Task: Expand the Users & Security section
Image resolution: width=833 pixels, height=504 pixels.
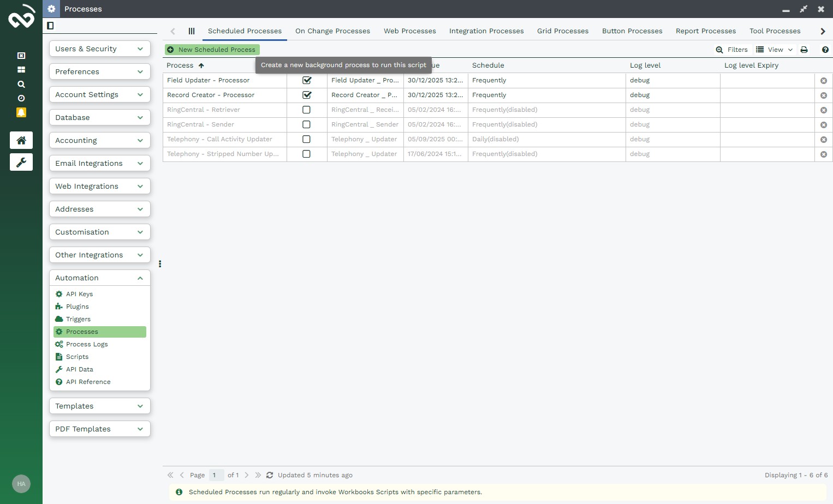Action: tap(99, 49)
